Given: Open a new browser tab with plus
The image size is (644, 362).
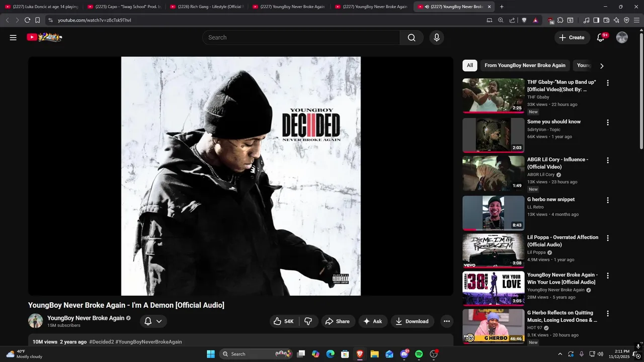Looking at the screenshot, I should [x=502, y=7].
